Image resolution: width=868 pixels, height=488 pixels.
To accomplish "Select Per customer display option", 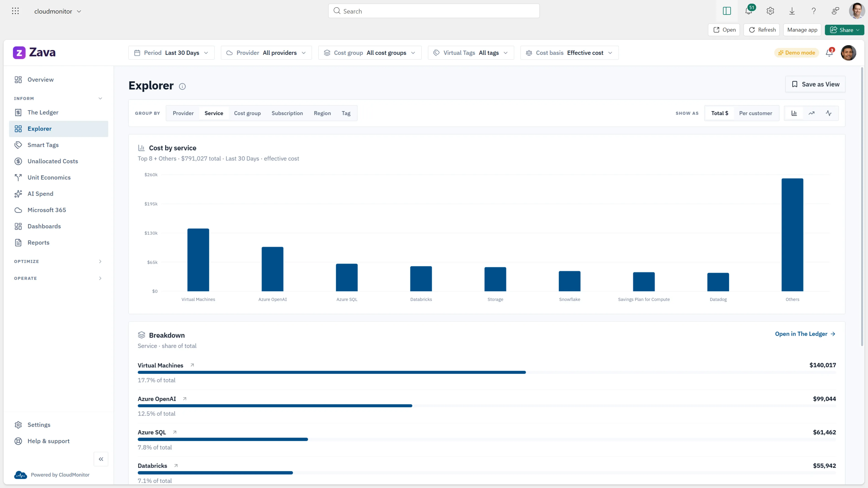I will coord(755,113).
